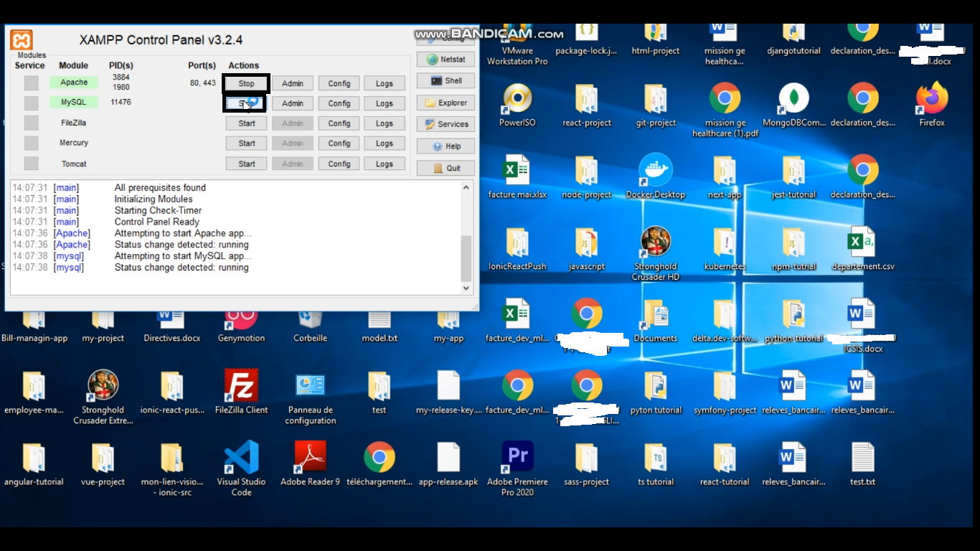
Task: Select Stronghold Crusader Extreme shortcut
Action: (x=103, y=397)
